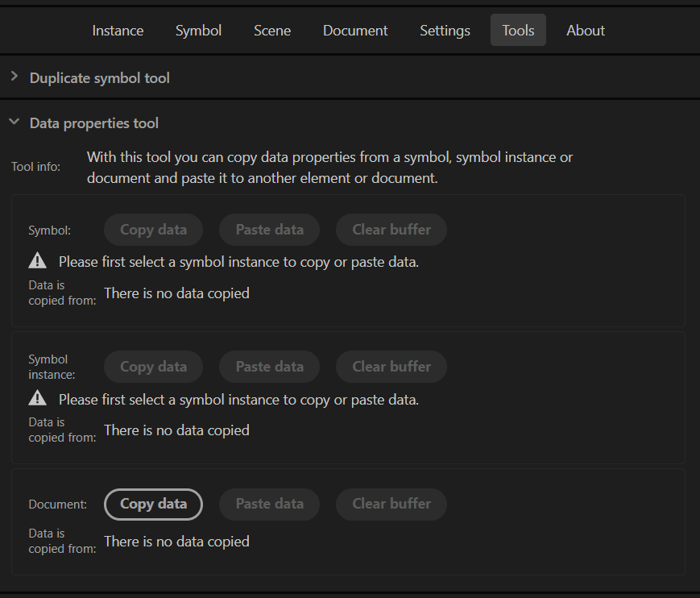
Task: Select the active Tools tab
Action: click(x=518, y=31)
